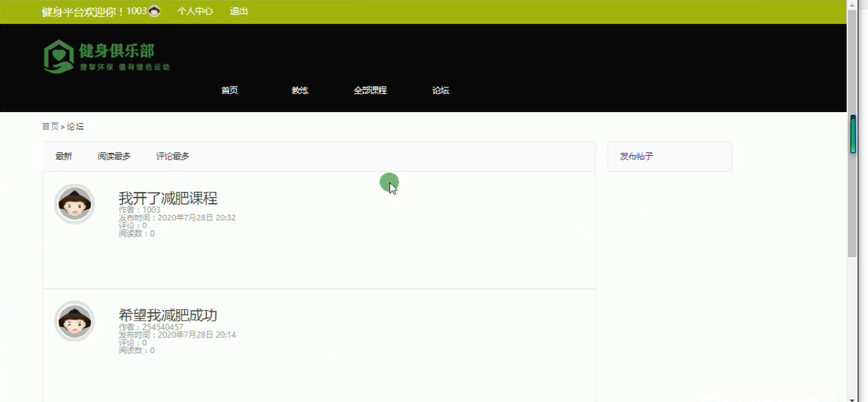Switch to the 最新 sort tab
The height and width of the screenshot is (402, 868).
click(64, 156)
